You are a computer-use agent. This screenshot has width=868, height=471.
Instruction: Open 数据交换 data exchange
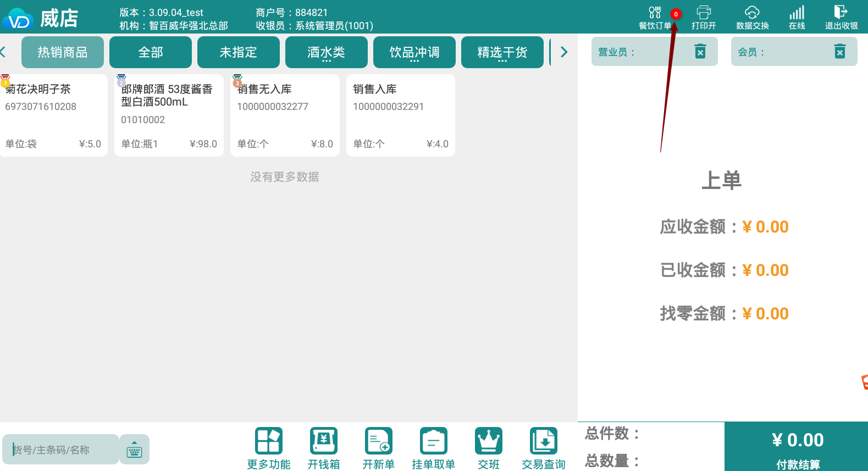pyautogui.click(x=752, y=17)
